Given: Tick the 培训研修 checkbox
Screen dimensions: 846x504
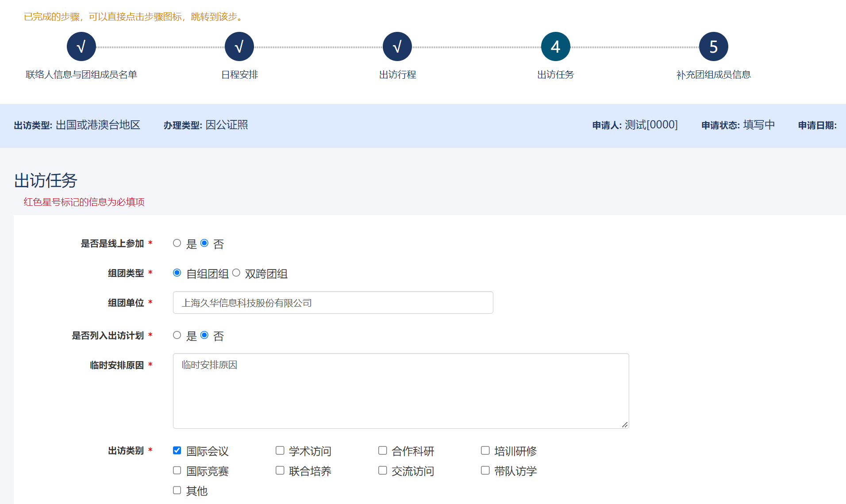Looking at the screenshot, I should click(485, 450).
